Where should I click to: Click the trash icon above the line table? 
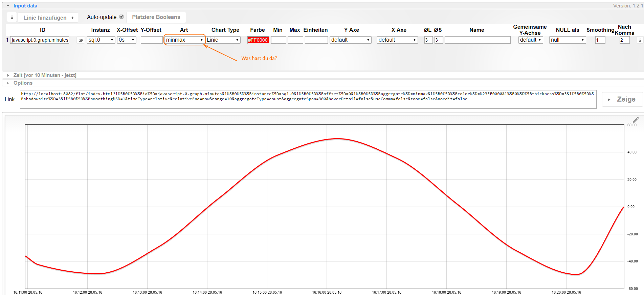pos(12,17)
